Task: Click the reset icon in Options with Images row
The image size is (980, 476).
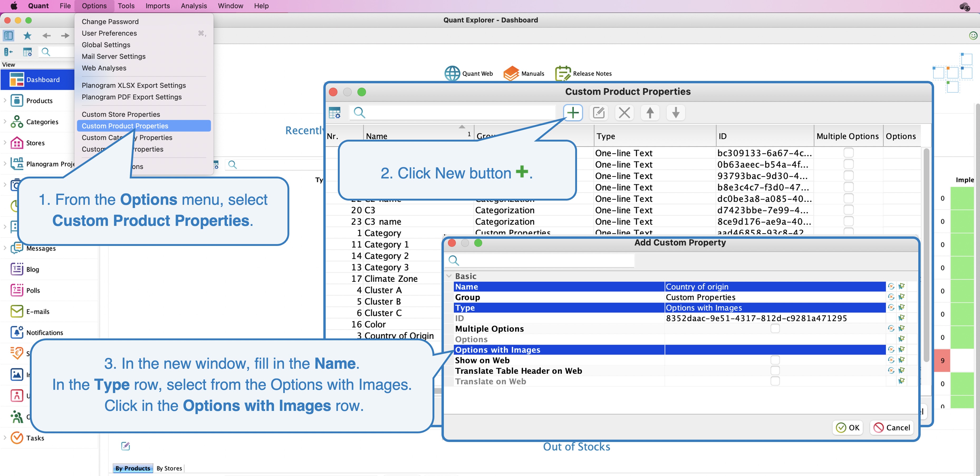Action: point(891,349)
